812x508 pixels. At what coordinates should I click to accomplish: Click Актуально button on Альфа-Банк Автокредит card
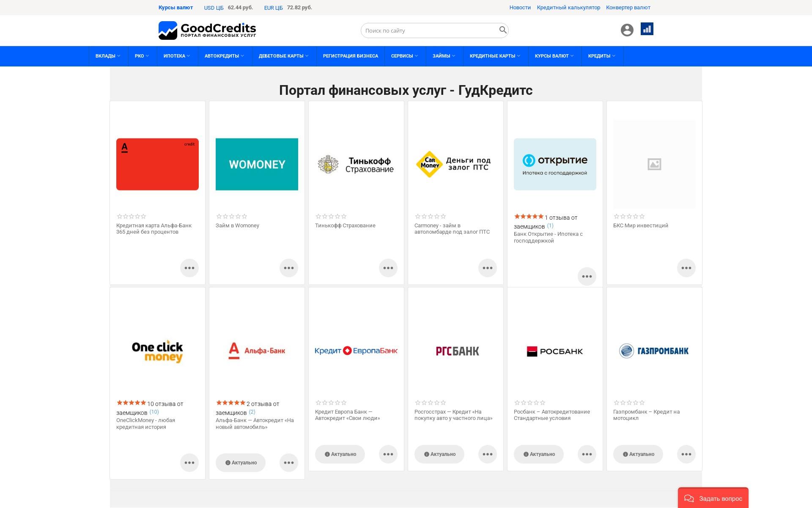241,463
